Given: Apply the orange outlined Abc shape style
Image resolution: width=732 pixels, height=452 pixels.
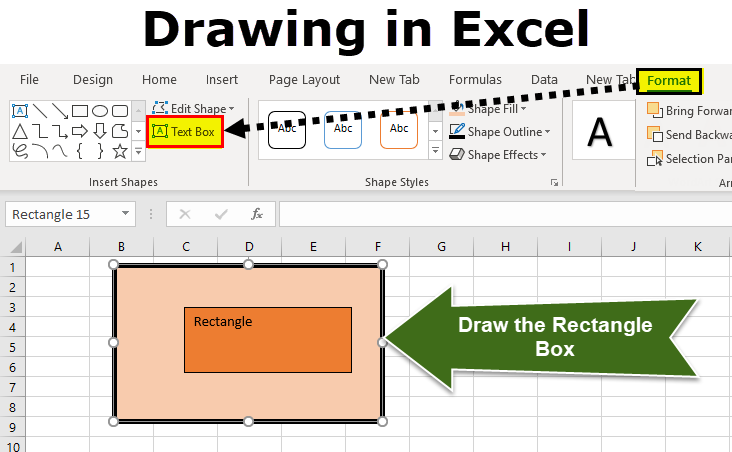Looking at the screenshot, I should click(399, 129).
